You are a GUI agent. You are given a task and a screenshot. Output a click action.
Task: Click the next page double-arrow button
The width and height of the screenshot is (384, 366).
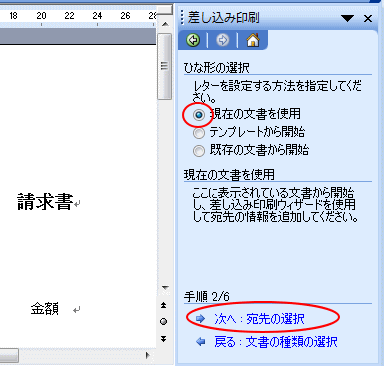click(164, 339)
